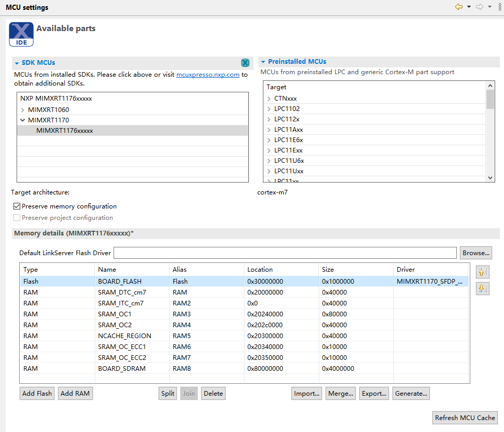Click the Delete button
This screenshot has width=504, height=432.
213,394
